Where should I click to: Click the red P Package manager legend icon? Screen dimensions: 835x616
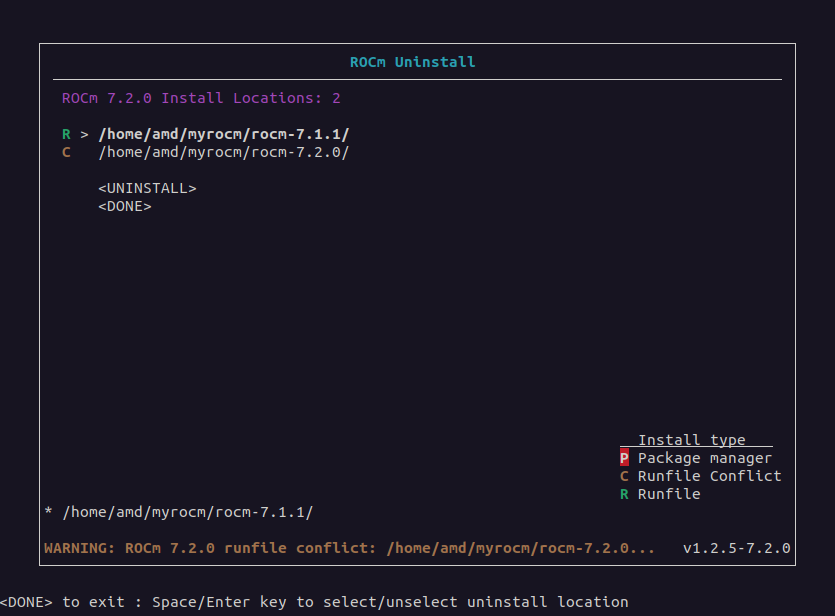coord(624,458)
